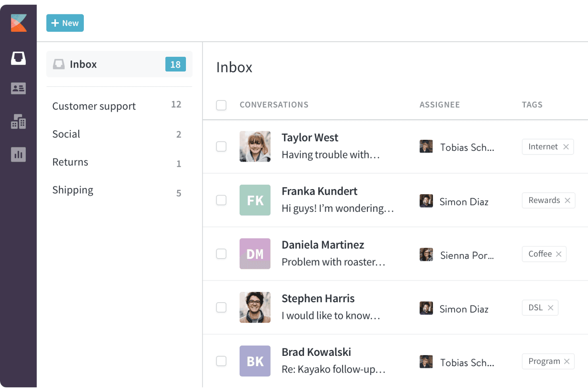Image resolution: width=588 pixels, height=392 pixels.
Task: Check the Daniela Martinez conversation checkbox
Action: coord(221,254)
